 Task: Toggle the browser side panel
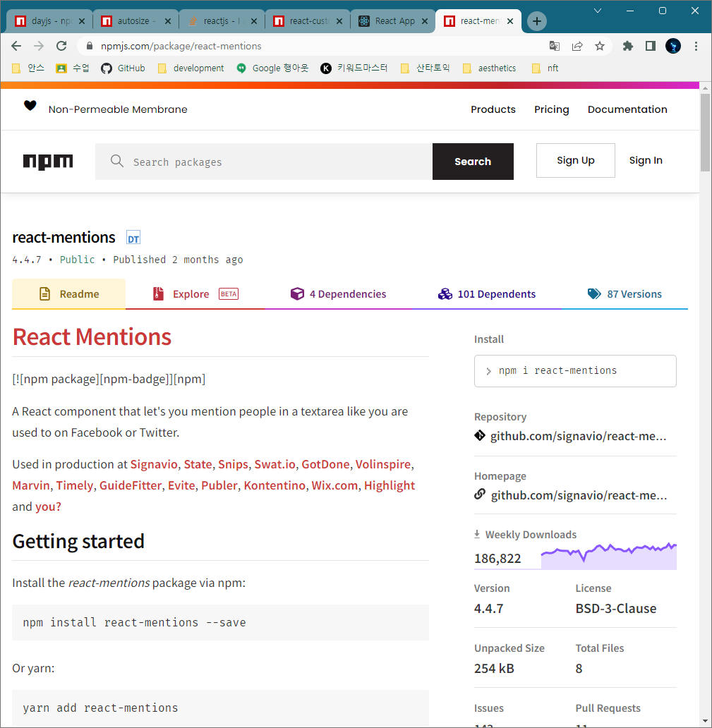coord(651,46)
